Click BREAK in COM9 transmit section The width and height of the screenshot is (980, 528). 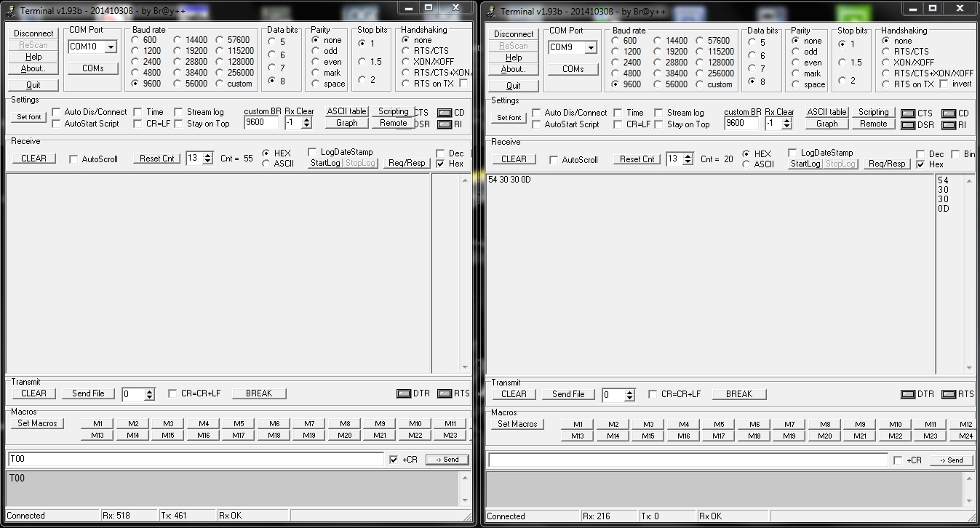pos(739,394)
